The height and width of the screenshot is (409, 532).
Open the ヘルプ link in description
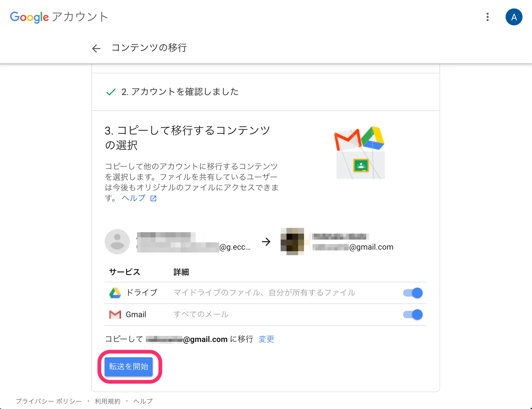click(x=134, y=198)
